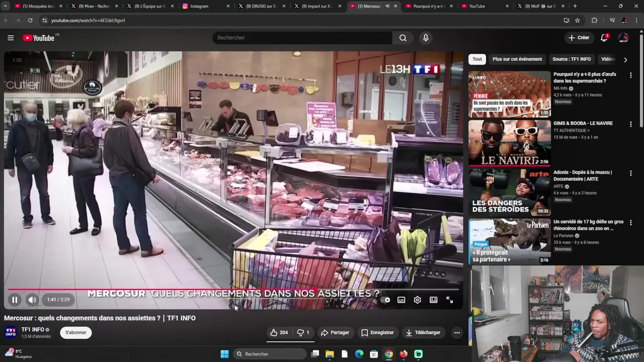The height and width of the screenshot is (362, 644).
Task: Bookmark this page with star icon
Action: 578,20
